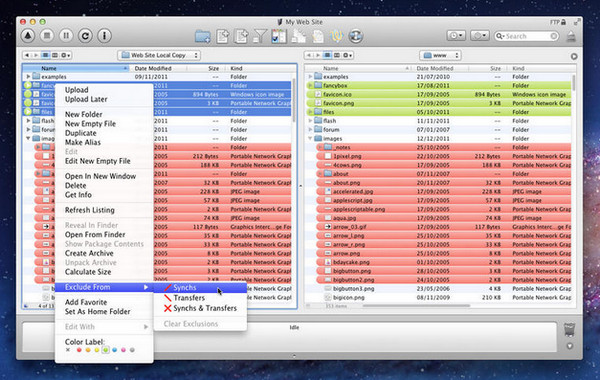Click the filter funnel toolbar icon
The image size is (600, 380).
point(260,36)
